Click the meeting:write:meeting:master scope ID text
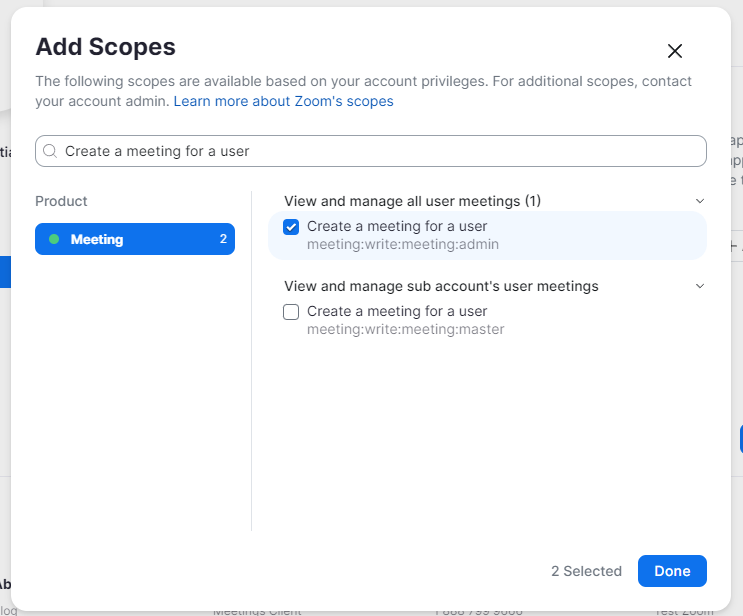743x616 pixels. (x=405, y=329)
